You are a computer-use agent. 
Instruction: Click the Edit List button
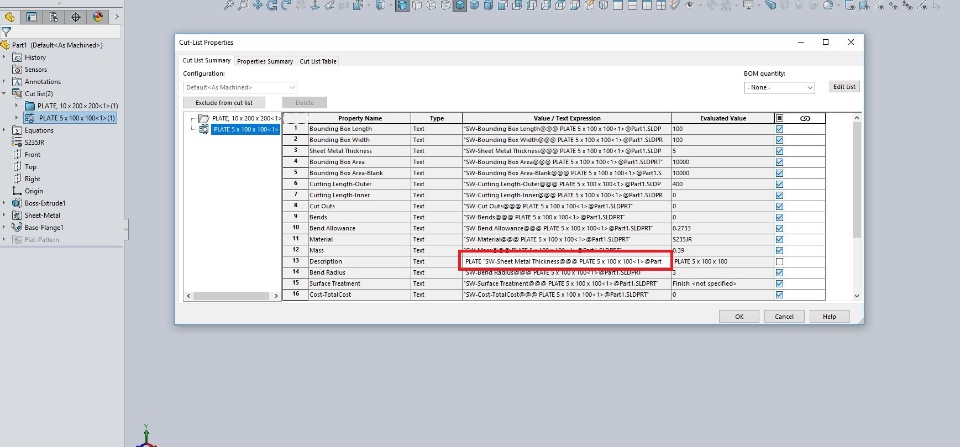(844, 87)
